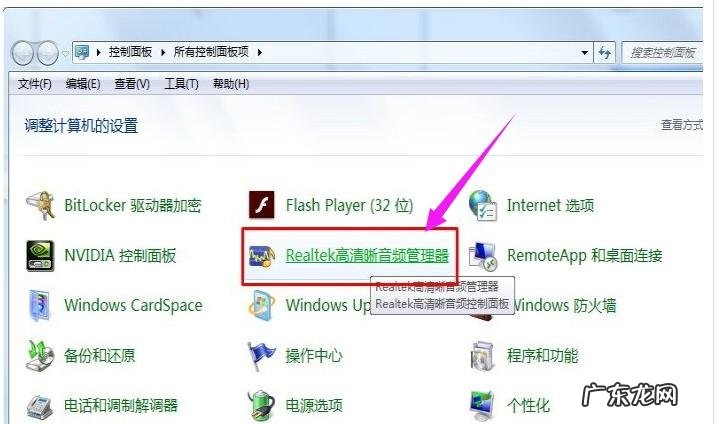Expand the address bar history dropdown

tap(584, 52)
